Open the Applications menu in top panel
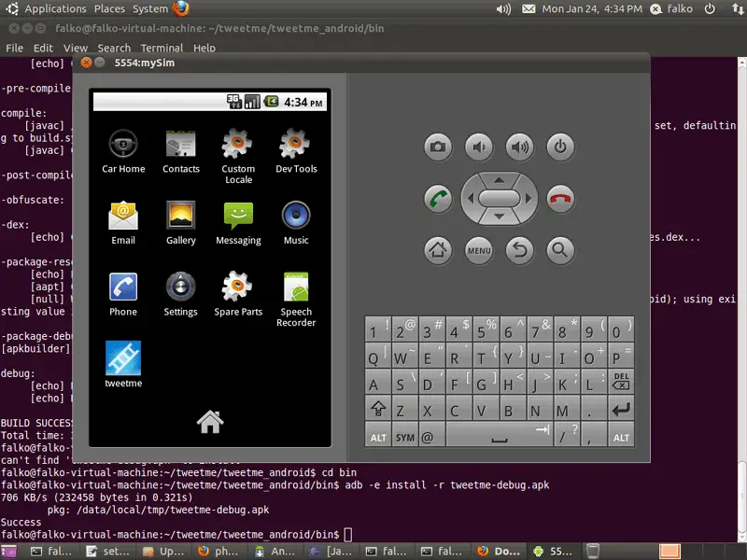 pos(55,8)
